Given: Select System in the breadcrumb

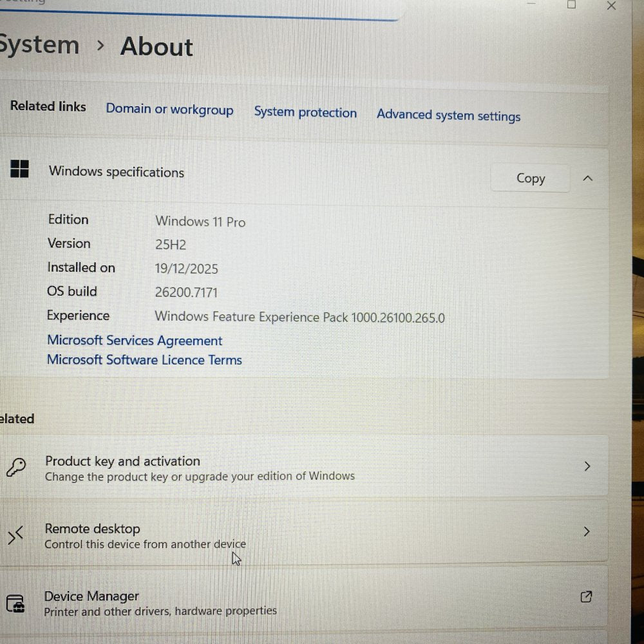Looking at the screenshot, I should click(x=39, y=45).
